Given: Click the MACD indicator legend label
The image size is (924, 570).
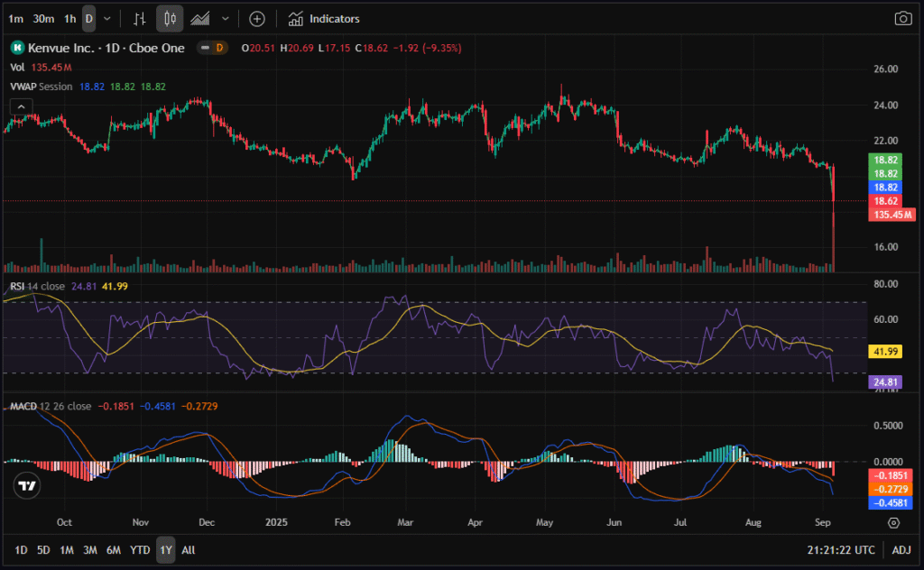Looking at the screenshot, I should [x=24, y=406].
